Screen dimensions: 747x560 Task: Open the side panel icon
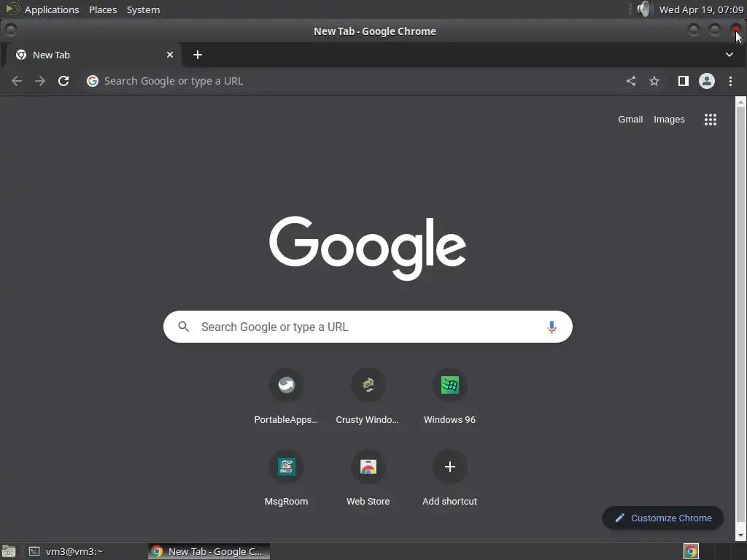tap(683, 81)
